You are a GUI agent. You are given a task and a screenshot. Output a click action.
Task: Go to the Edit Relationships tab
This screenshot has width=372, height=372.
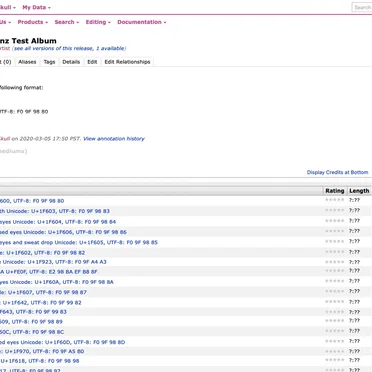pos(127,62)
